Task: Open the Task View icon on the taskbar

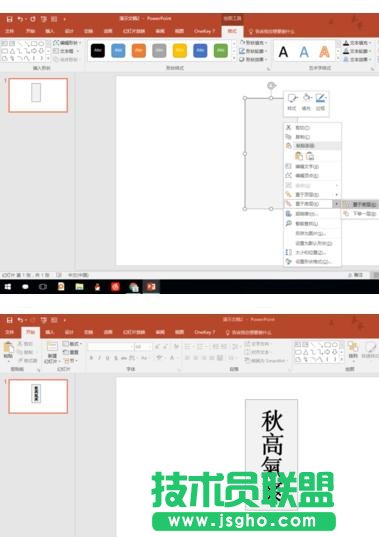Action: (x=43, y=287)
